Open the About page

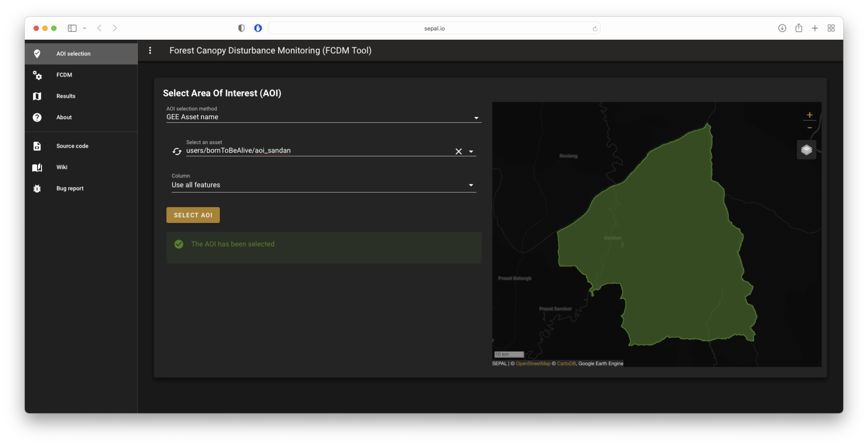click(64, 117)
